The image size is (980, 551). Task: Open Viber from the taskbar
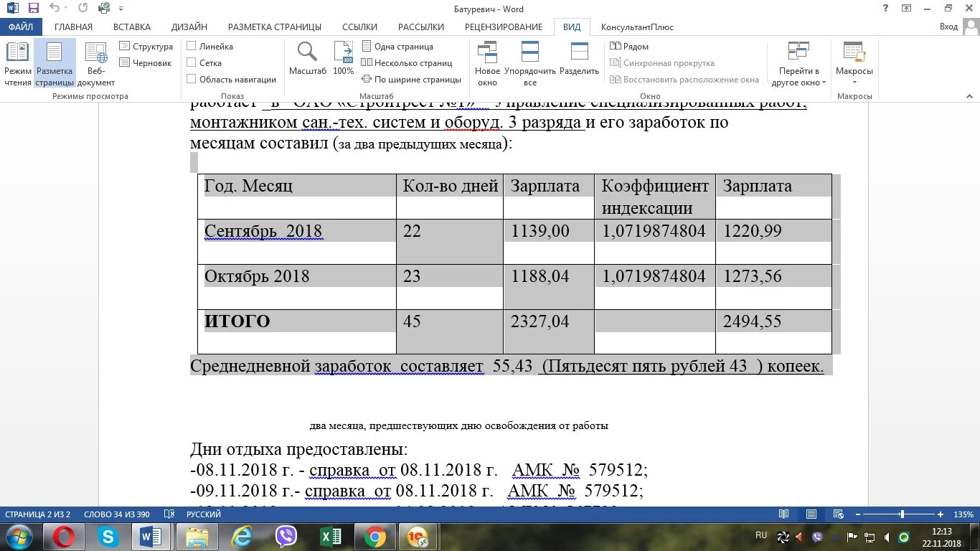pyautogui.click(x=286, y=537)
